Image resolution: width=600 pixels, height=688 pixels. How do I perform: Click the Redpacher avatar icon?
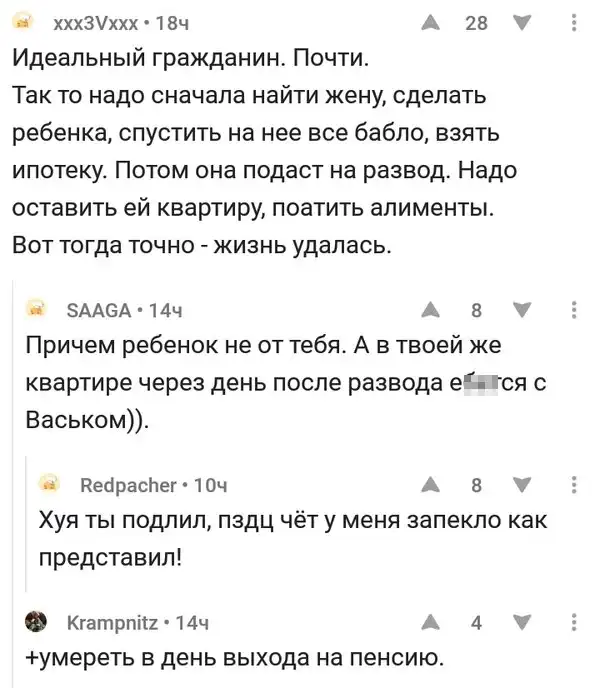47,486
